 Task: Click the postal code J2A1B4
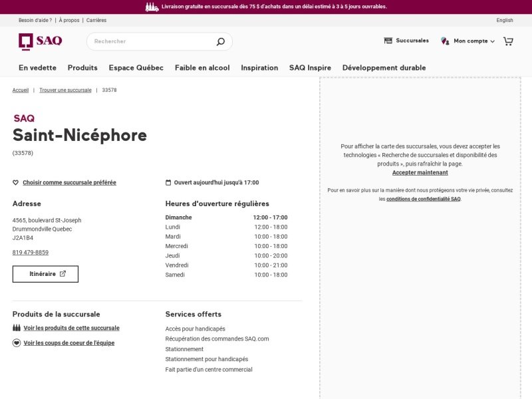(23, 238)
